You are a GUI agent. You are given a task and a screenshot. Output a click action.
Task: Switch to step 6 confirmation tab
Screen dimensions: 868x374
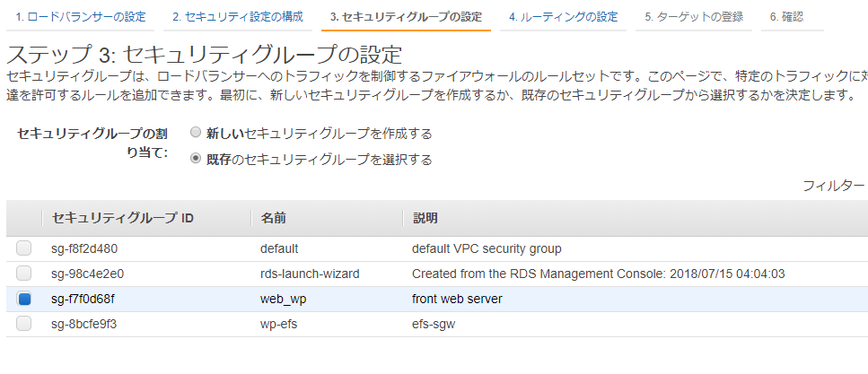(786, 17)
